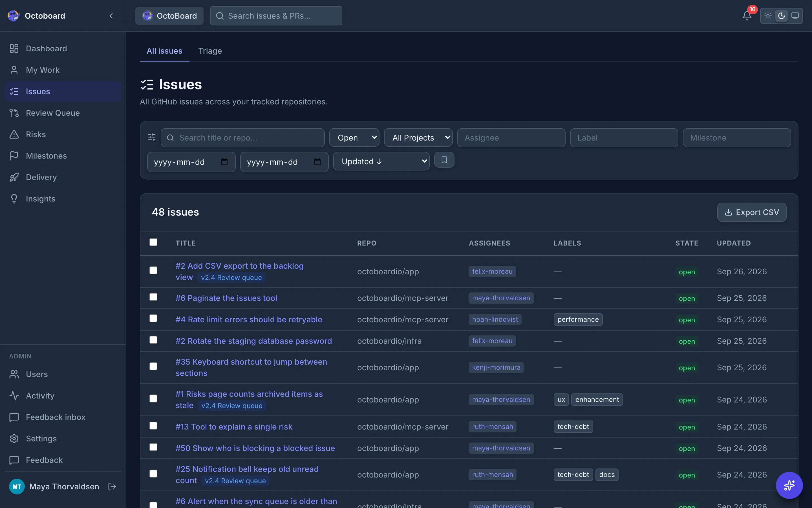The height and width of the screenshot is (508, 812).
Task: Select dark theme moon icon
Action: point(782,16)
